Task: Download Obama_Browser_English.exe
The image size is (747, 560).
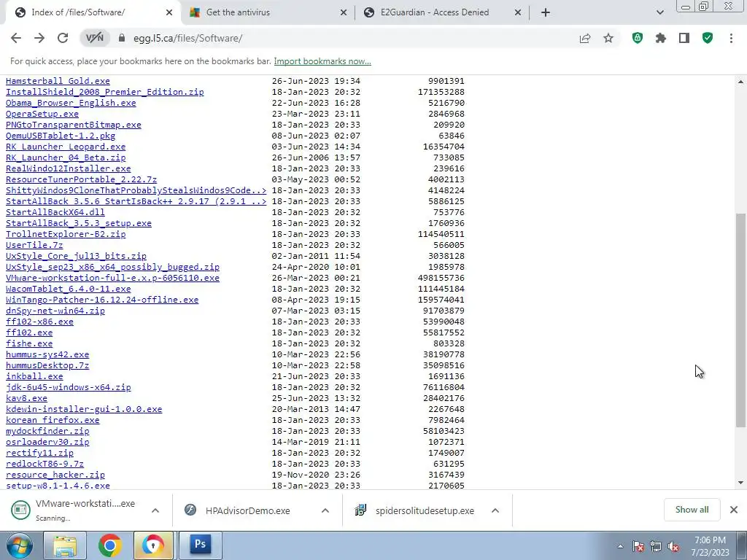Action: point(71,103)
